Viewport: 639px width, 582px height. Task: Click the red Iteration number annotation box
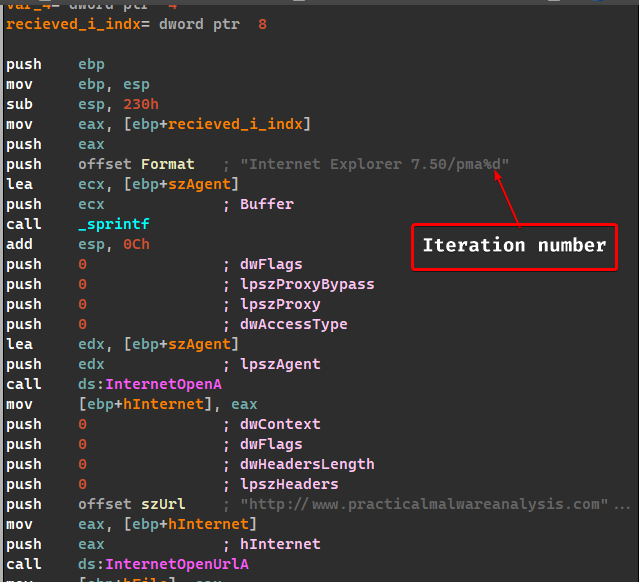click(x=514, y=245)
